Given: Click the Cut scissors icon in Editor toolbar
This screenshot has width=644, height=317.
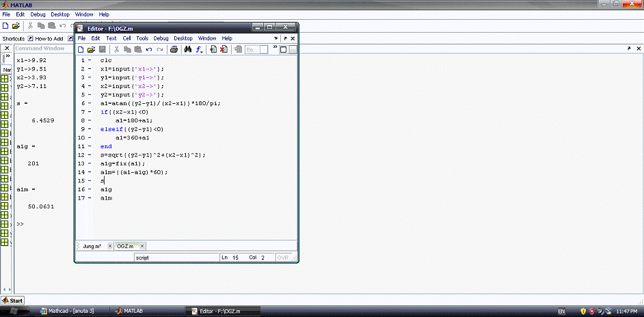Looking at the screenshot, I should [117, 49].
